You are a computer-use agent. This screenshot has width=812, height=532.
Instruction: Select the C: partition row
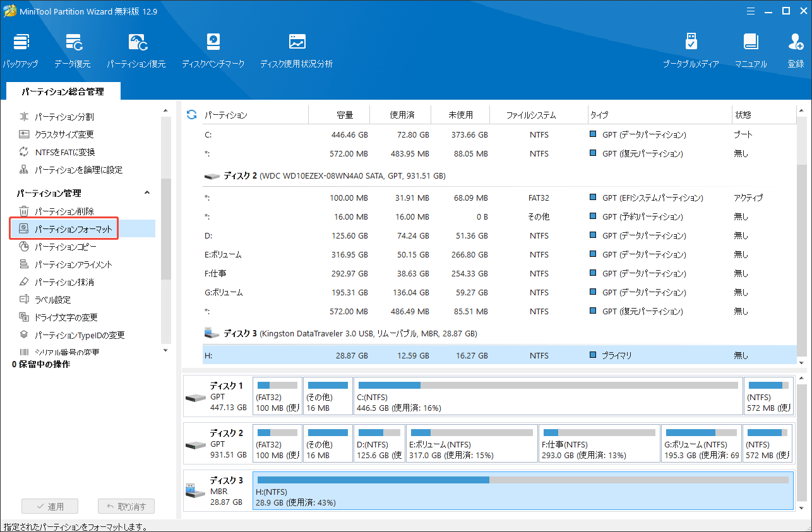(499, 134)
